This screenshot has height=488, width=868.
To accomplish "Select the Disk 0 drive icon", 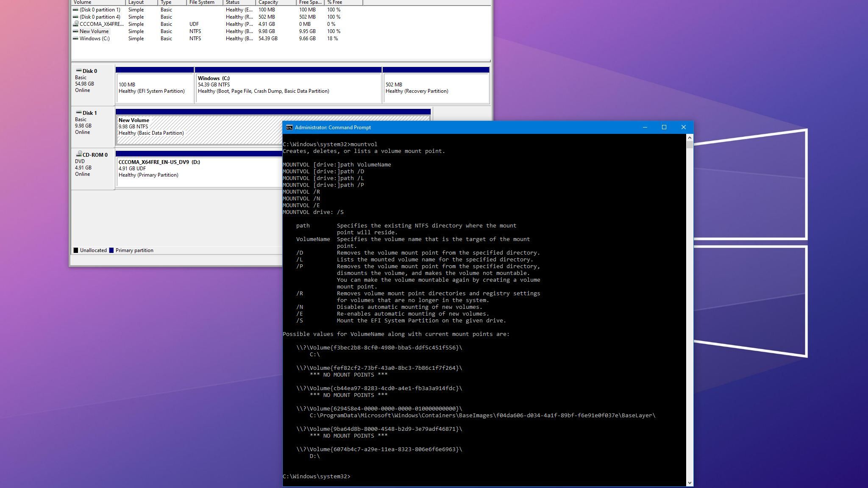I will (x=78, y=71).
